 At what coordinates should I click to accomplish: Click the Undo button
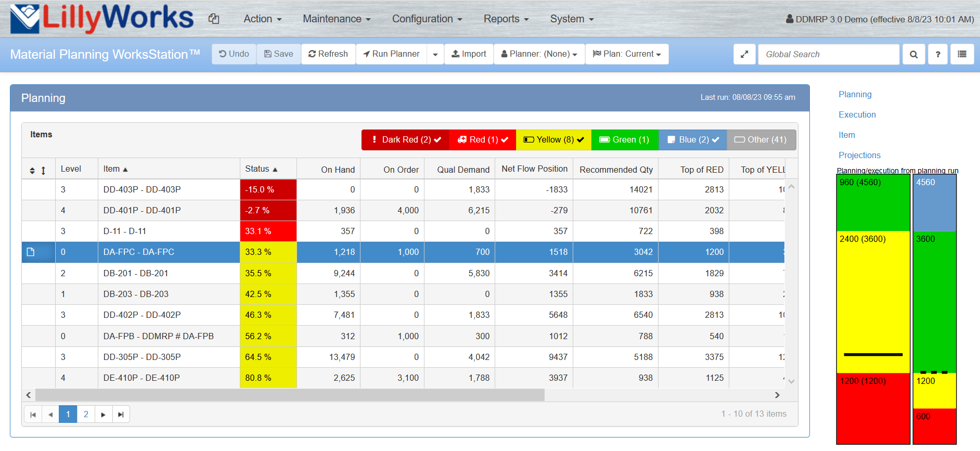(x=234, y=54)
